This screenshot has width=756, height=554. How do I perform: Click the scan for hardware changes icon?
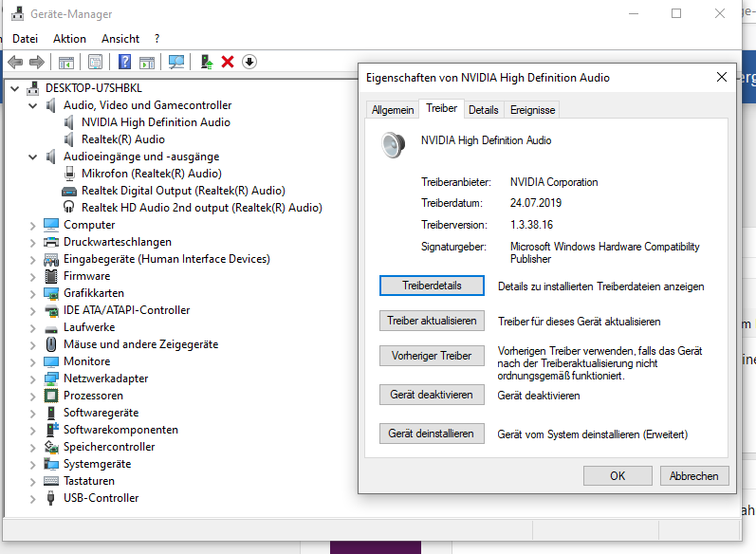(176, 62)
